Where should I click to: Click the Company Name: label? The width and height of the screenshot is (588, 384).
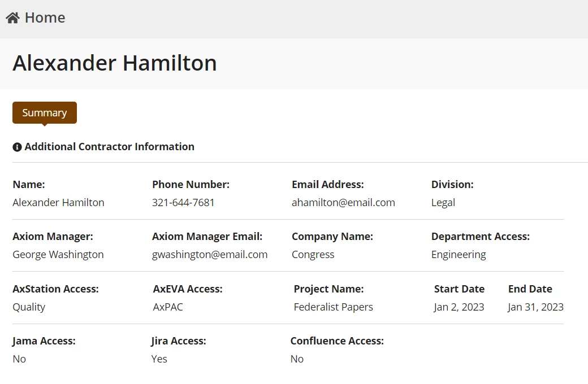point(332,237)
